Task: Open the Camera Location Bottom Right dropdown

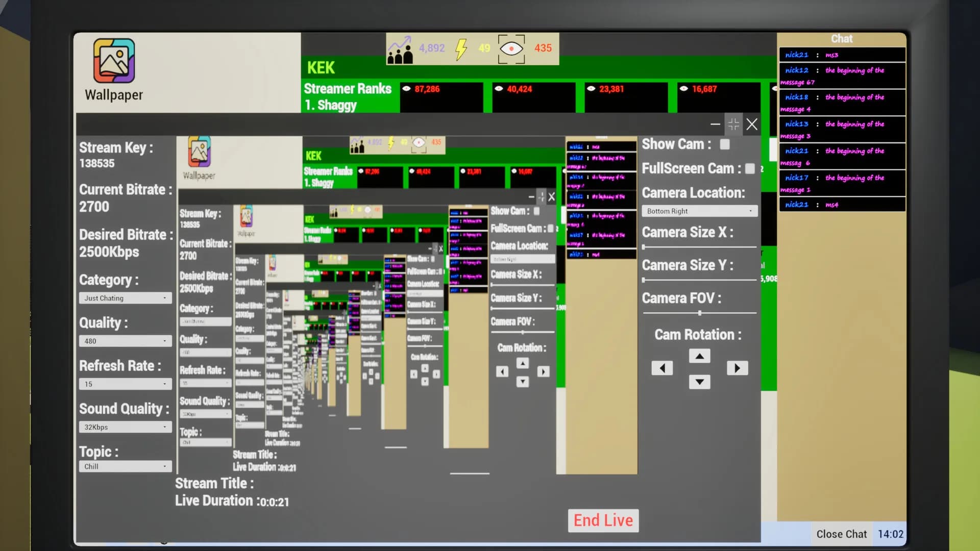Action: [x=699, y=211]
